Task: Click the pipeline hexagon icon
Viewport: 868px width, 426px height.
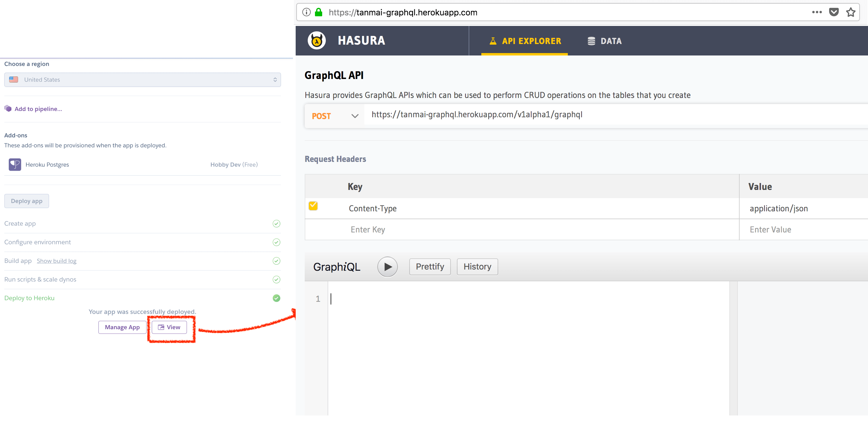Action: coord(8,109)
